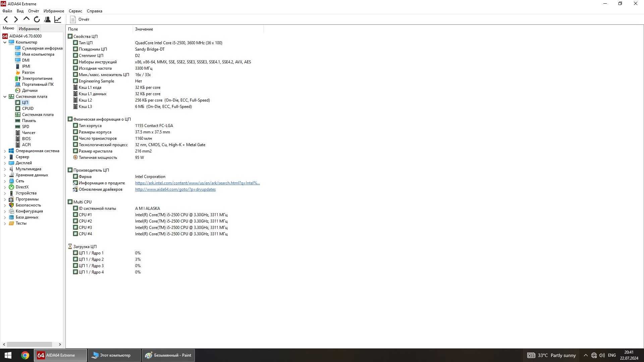Click the ENG language indicator
The height and width of the screenshot is (362, 644).
(612, 355)
